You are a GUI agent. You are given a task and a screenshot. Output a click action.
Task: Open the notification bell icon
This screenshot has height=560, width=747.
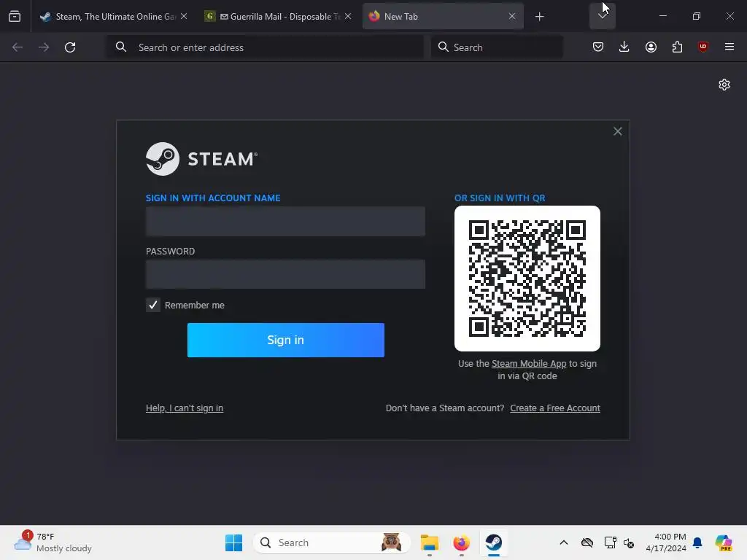(x=697, y=542)
